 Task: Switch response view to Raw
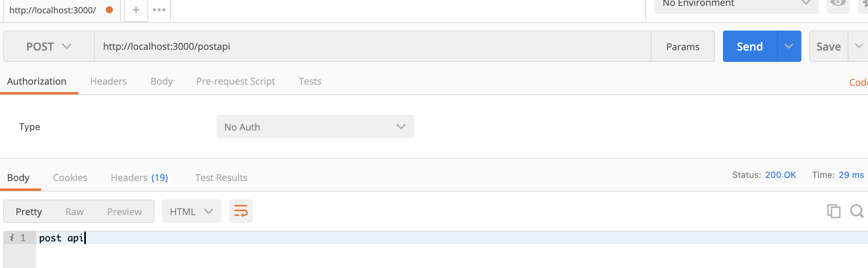point(74,212)
